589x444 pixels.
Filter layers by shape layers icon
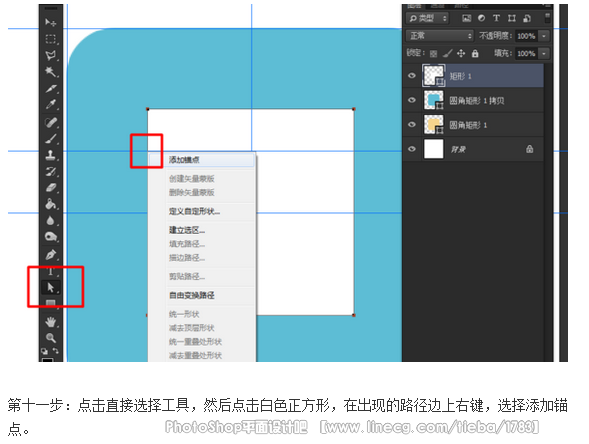pyautogui.click(x=512, y=18)
